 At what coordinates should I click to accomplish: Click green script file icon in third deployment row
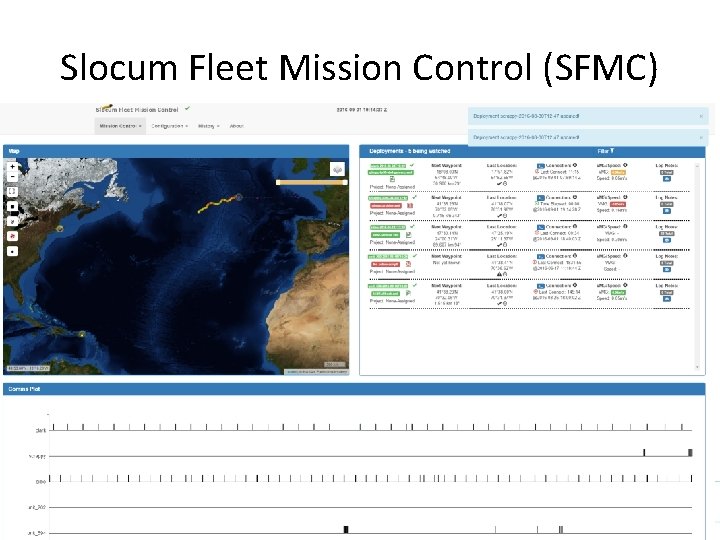(x=408, y=235)
